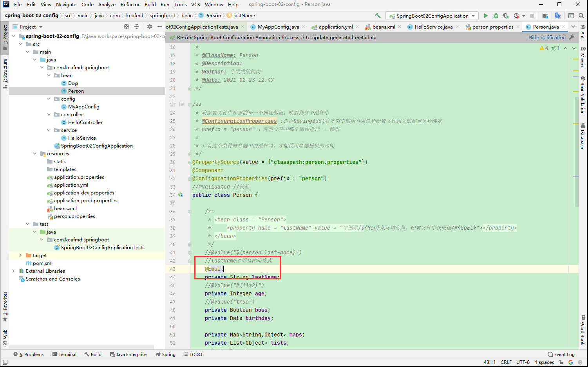Click Event Log in the status bar
The width and height of the screenshot is (588, 367).
tap(563, 354)
